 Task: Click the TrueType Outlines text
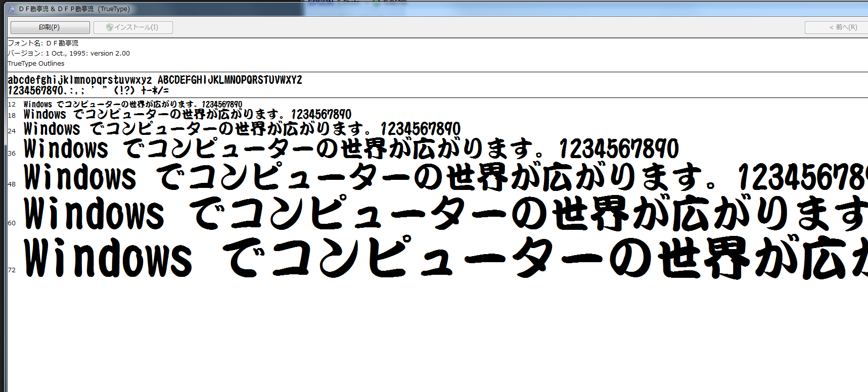point(36,63)
